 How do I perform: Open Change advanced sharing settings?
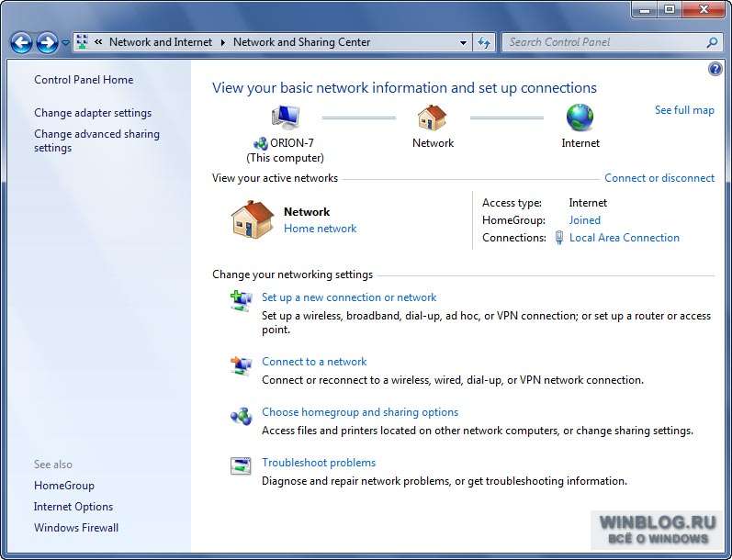pyautogui.click(x=96, y=140)
